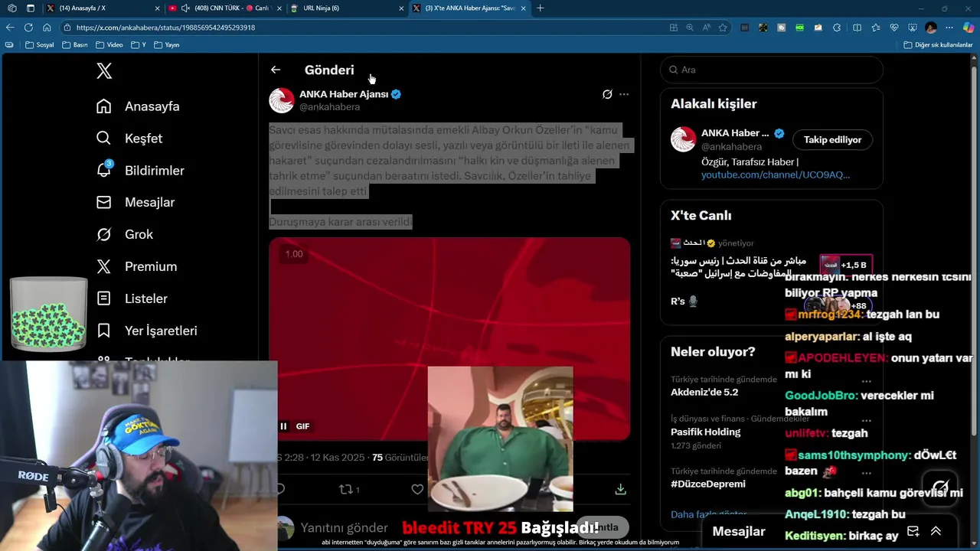The image size is (980, 551).
Task: Mute the CNN TÜRK tab audio icon
Action: point(185,8)
